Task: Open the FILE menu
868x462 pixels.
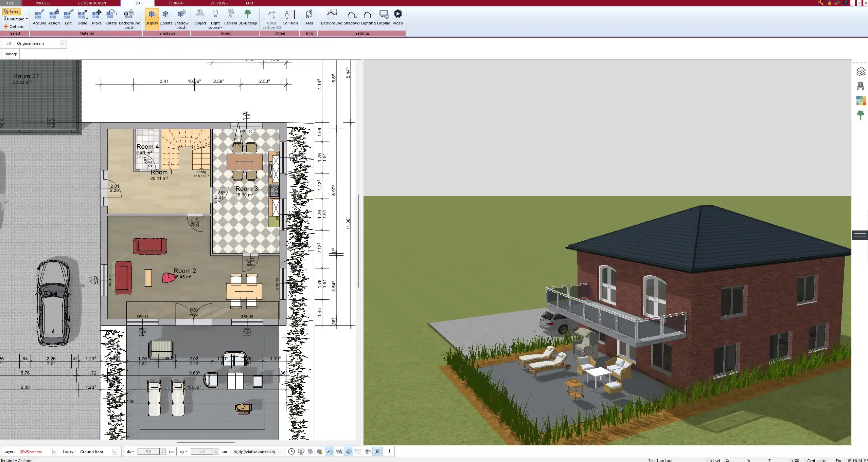Action: point(10,3)
